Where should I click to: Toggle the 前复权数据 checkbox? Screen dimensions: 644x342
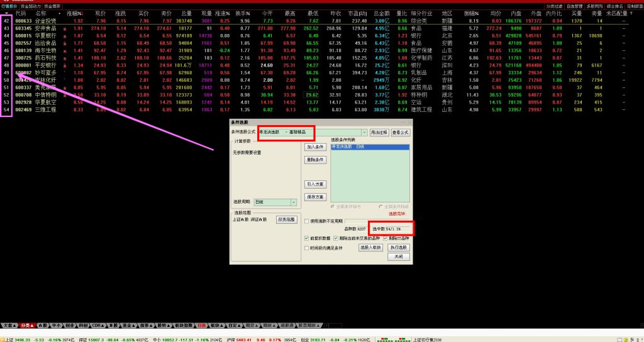click(306, 238)
